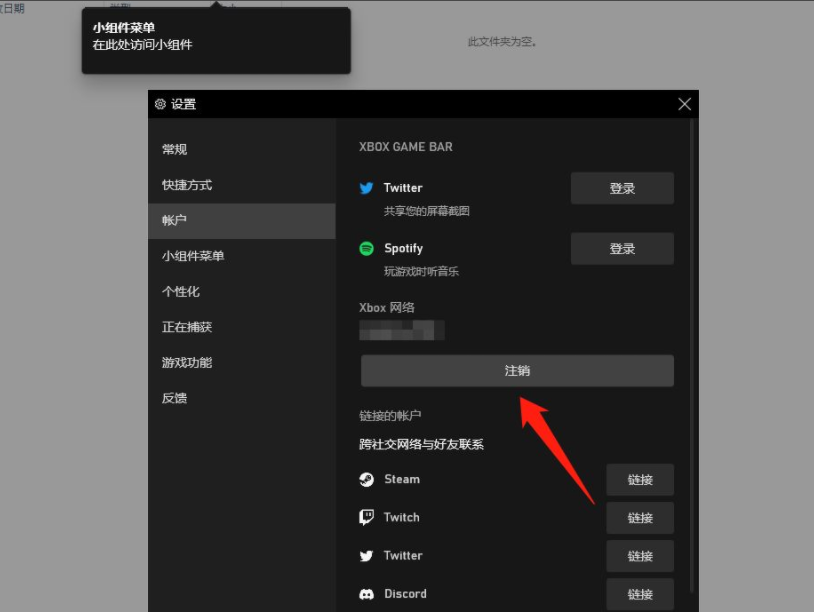
Task: Click the green Spotify icon
Action: pyautogui.click(x=367, y=249)
